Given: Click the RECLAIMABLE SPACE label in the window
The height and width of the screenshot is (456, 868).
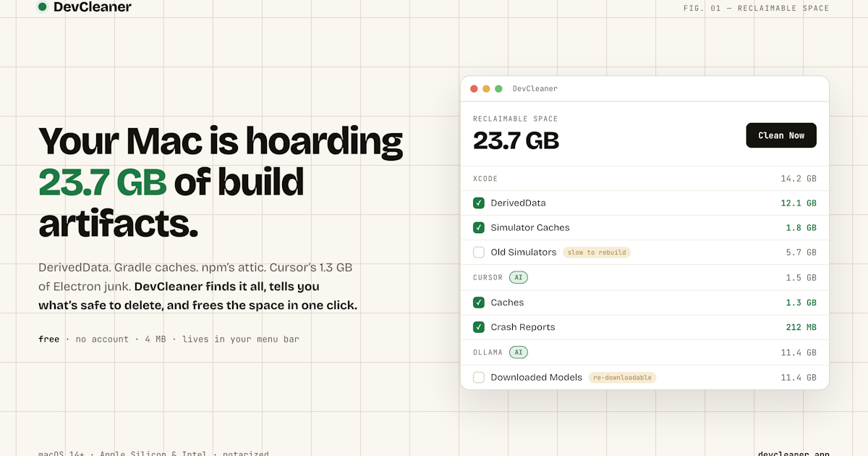Looking at the screenshot, I should [x=516, y=119].
